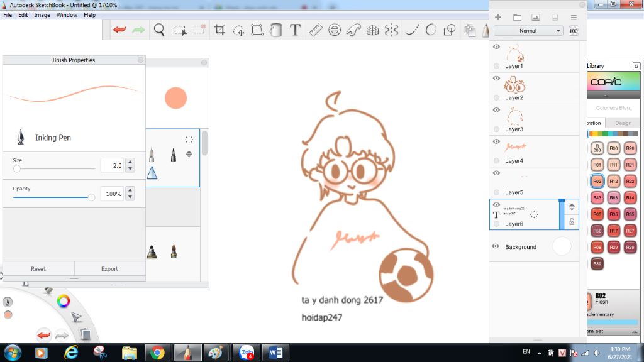Pick the Crop tool

tap(219, 30)
